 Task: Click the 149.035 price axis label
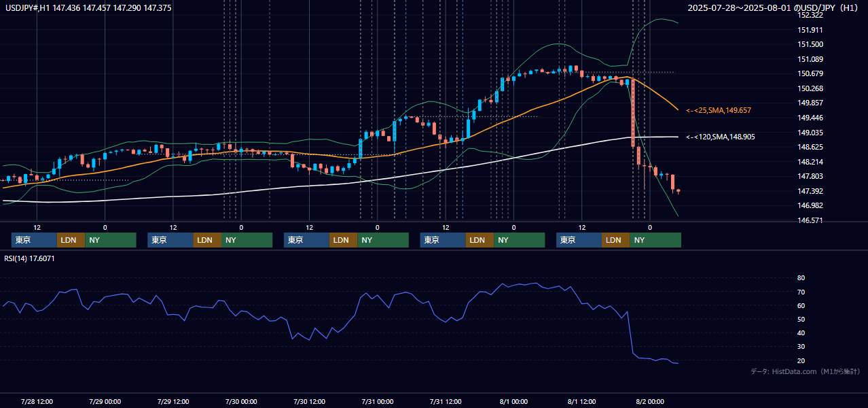pos(811,133)
